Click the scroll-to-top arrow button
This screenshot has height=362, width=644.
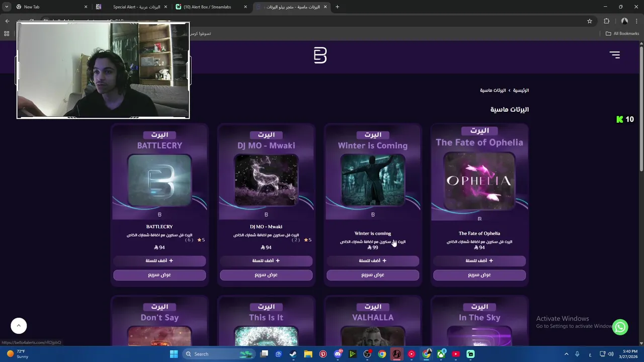pos(19,325)
